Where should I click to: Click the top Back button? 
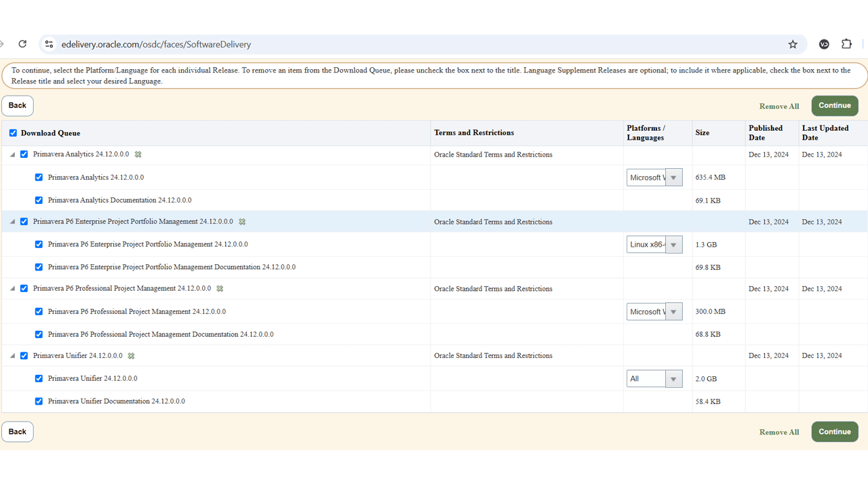click(18, 106)
